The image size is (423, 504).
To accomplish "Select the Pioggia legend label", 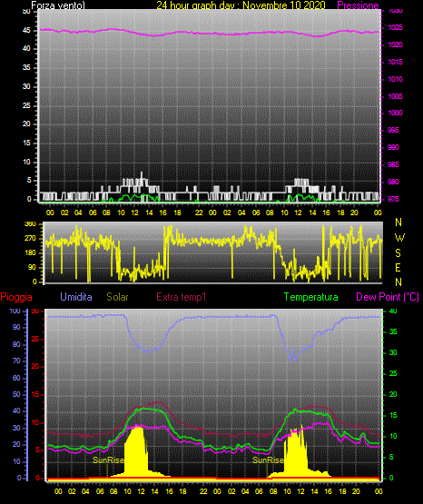I will click(x=16, y=297).
